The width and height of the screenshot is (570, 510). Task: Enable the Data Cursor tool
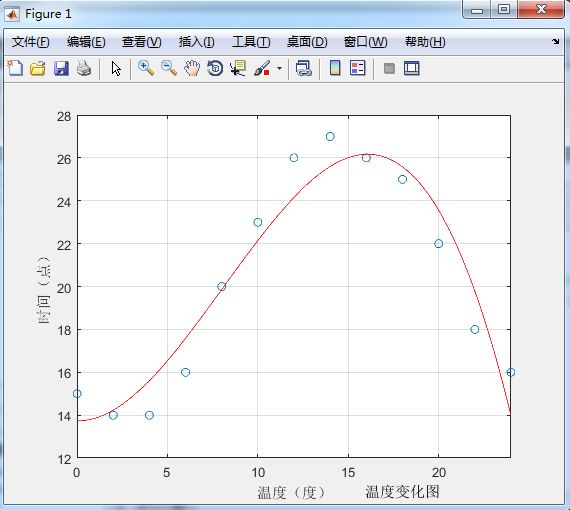pyautogui.click(x=238, y=68)
